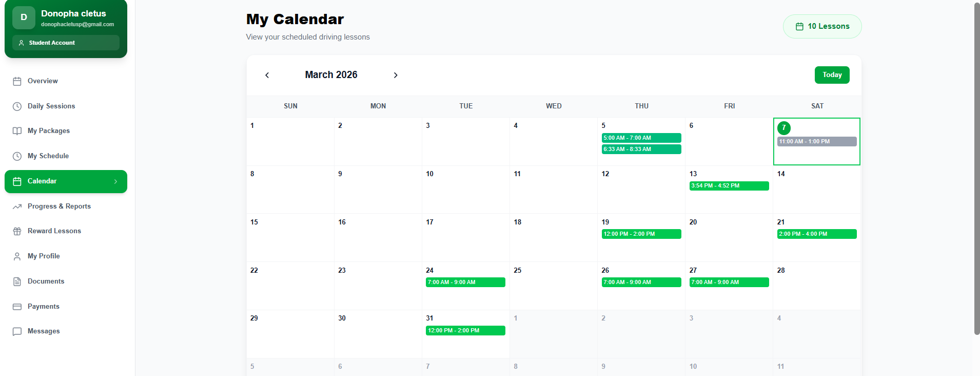Open the 11:00 AM - 1:00 PM gray lesson

[x=816, y=141]
